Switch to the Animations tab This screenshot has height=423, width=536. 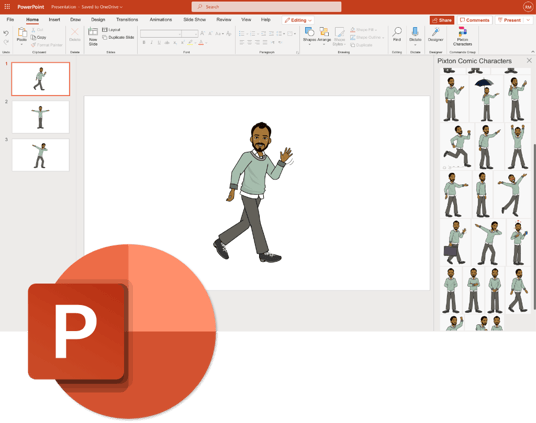161,19
